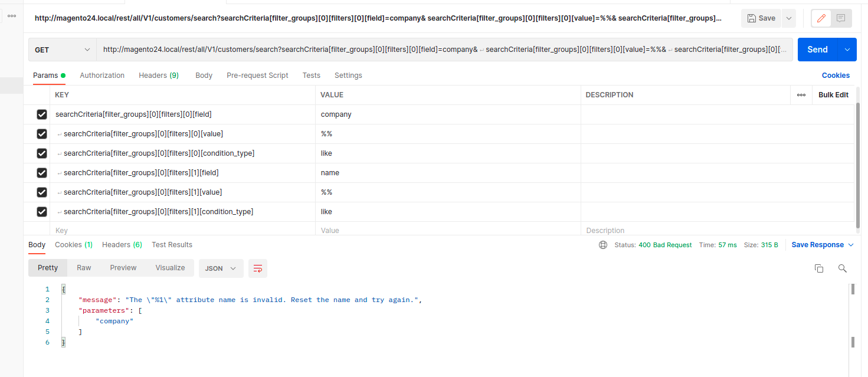Select the response Body tab
The image size is (868, 377).
pyautogui.click(x=37, y=245)
